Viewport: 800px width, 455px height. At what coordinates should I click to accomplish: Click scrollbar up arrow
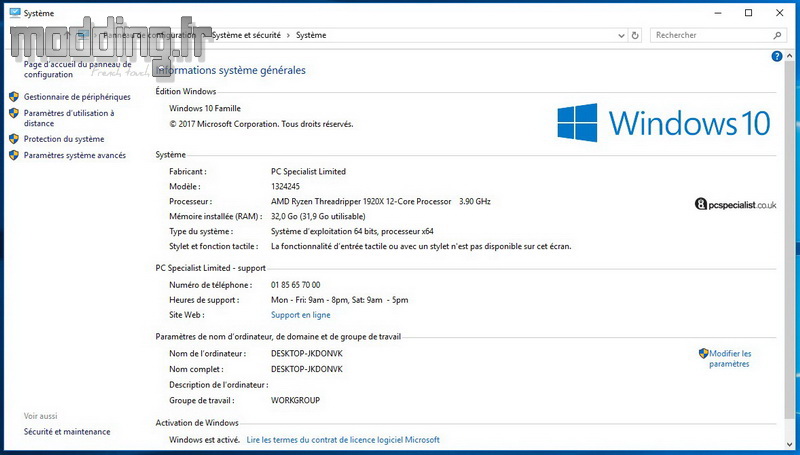790,56
